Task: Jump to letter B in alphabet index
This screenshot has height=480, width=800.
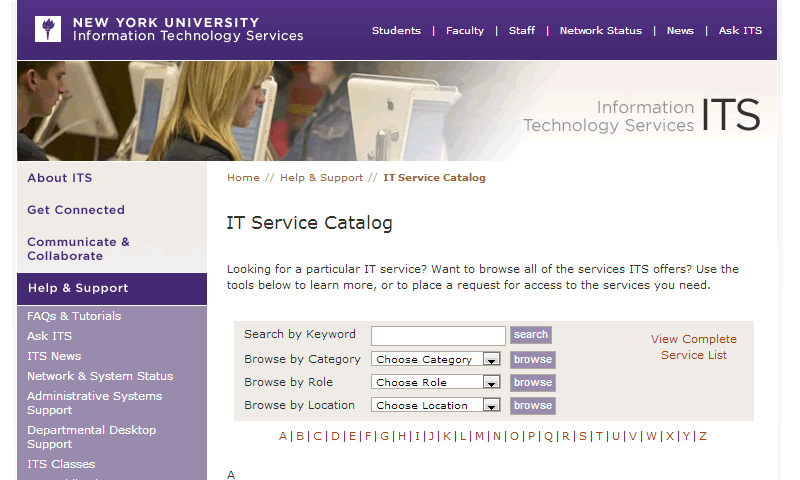Action: 300,436
